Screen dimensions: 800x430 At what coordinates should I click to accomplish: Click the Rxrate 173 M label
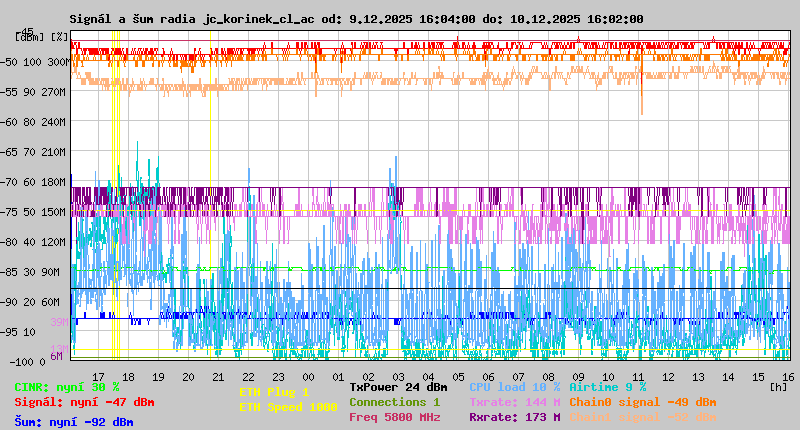tap(515, 417)
